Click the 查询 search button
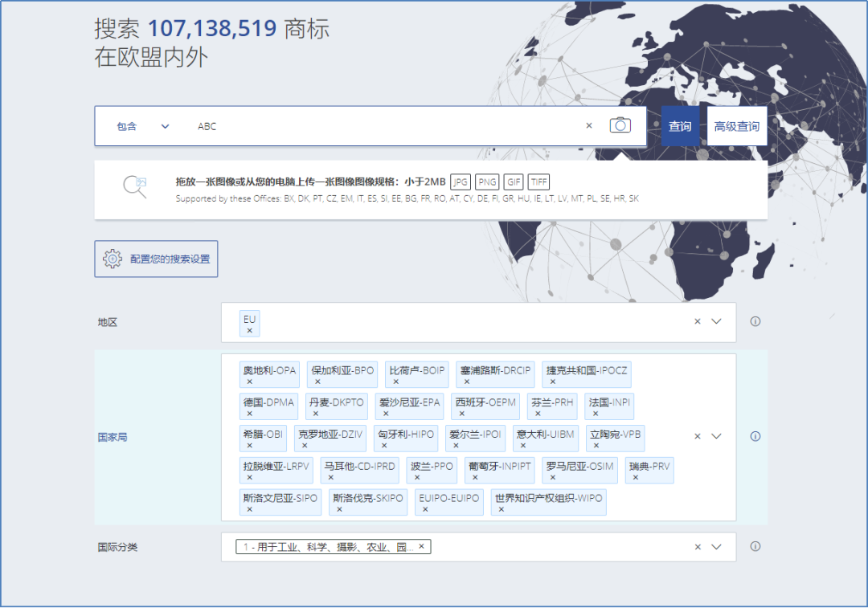Screen dimensions: 868x608 [679, 126]
